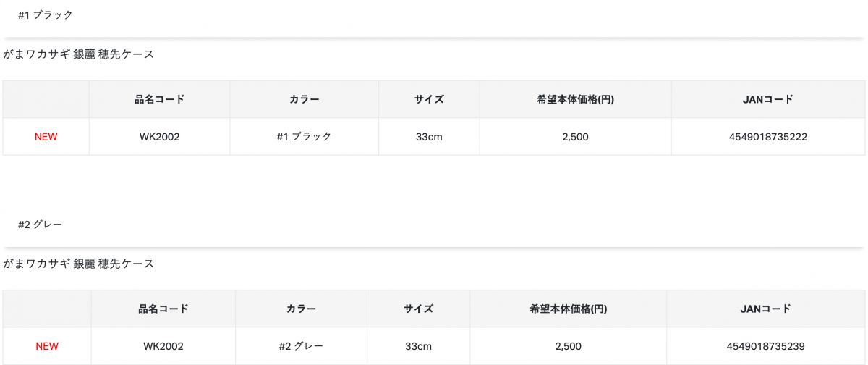Select the #2 グレー tab heading
The height and width of the screenshot is (365, 868).
41,225
